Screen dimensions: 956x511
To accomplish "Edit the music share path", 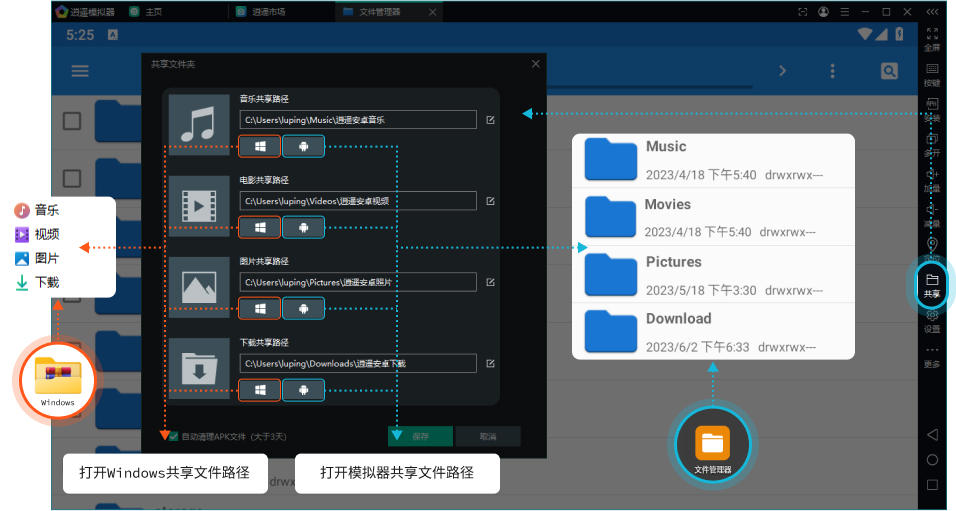I will 490,120.
